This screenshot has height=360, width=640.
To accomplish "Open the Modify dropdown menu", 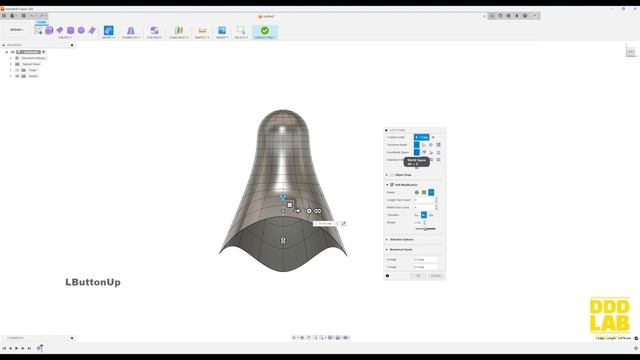I will (109, 38).
